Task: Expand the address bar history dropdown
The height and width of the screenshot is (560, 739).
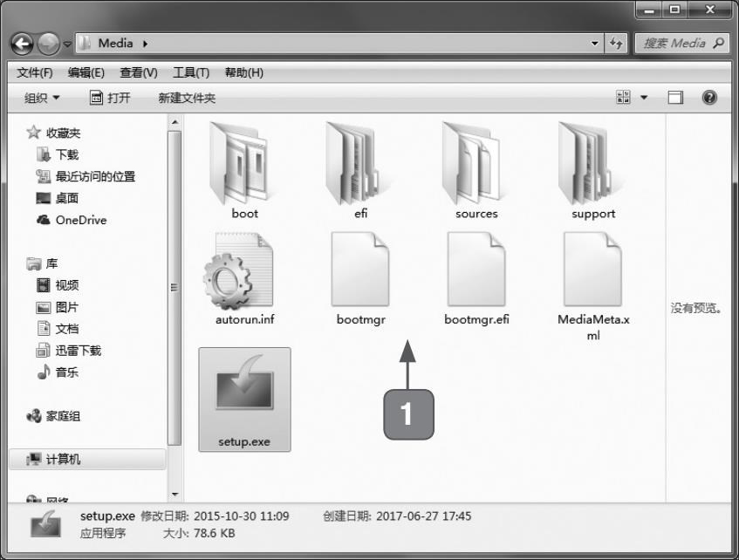Action: pyautogui.click(x=595, y=44)
